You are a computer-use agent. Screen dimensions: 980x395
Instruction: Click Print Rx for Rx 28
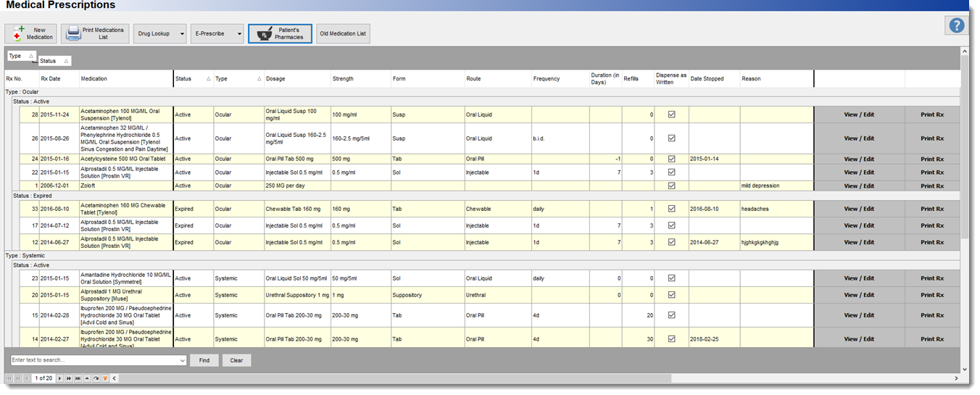point(932,115)
